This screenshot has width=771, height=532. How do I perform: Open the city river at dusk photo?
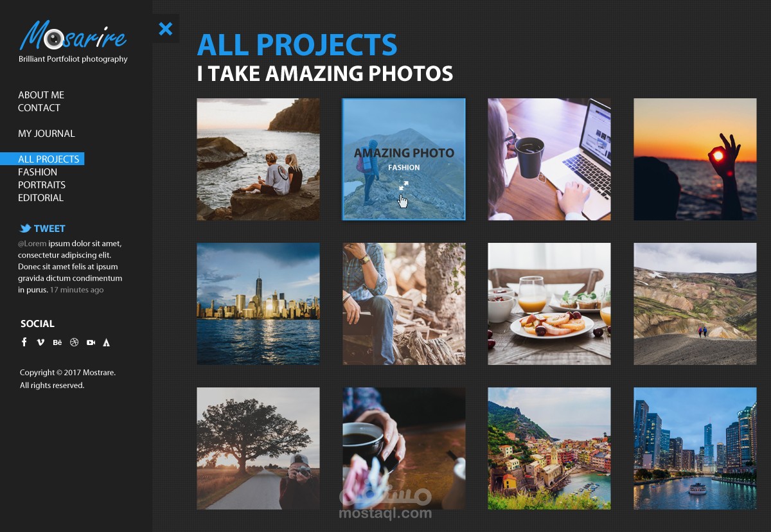click(695, 448)
